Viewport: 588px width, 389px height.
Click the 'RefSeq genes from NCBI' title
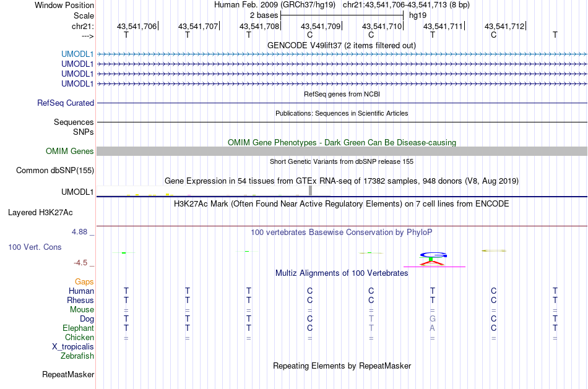coord(342,95)
